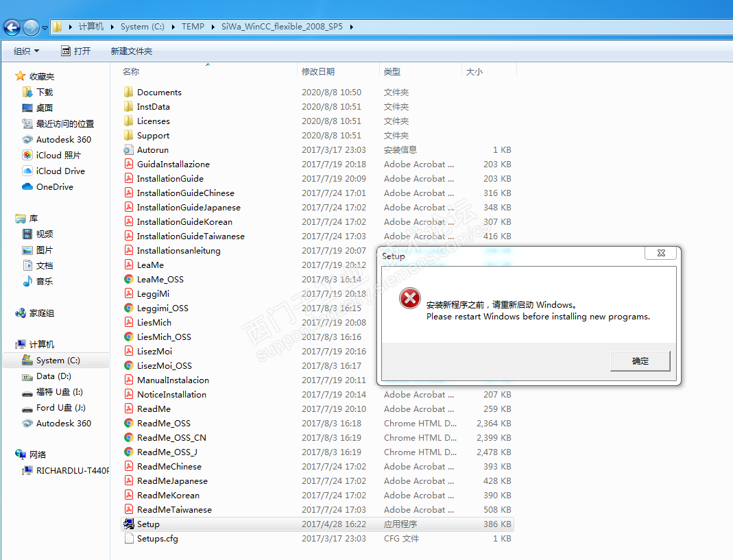
Task: Select 计算机 in the navigation pane
Action: (x=42, y=345)
